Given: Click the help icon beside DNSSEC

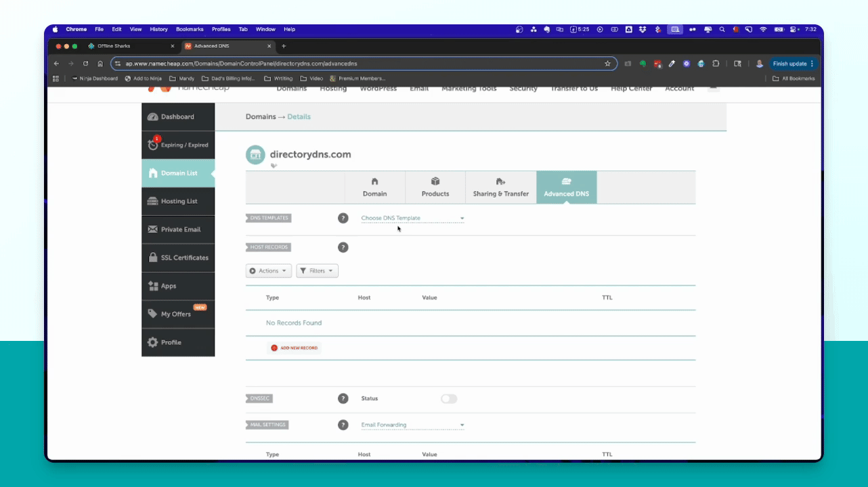Looking at the screenshot, I should coord(343,398).
